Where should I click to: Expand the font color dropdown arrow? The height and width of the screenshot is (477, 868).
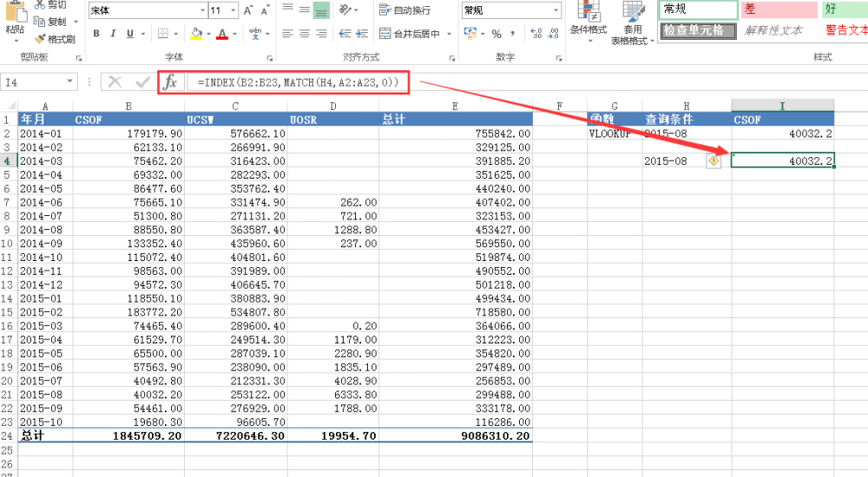(234, 35)
